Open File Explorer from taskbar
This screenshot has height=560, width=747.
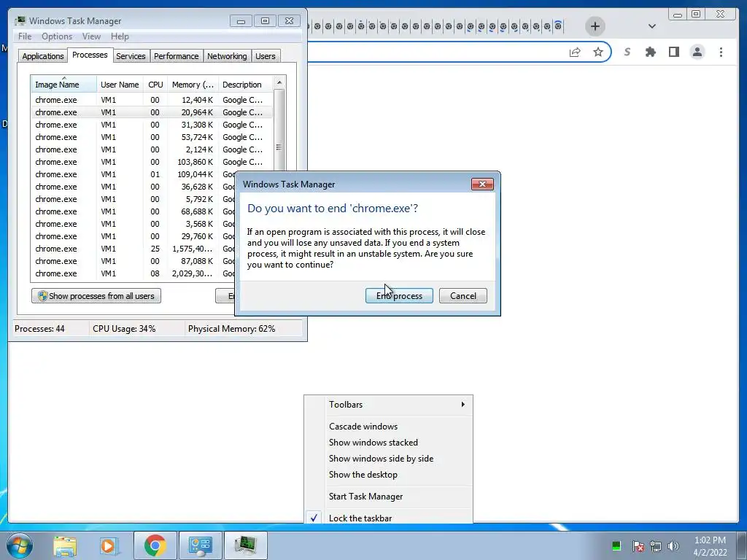[65, 545]
